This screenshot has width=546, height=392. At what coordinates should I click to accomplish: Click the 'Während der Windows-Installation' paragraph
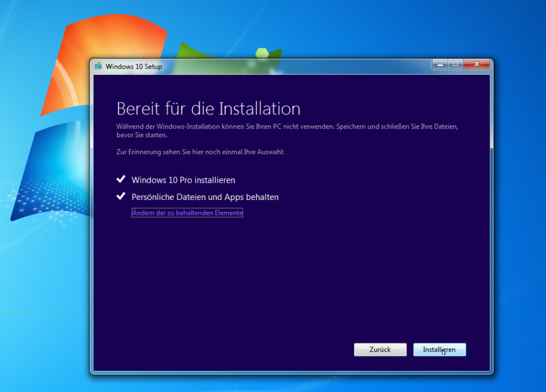point(287,131)
